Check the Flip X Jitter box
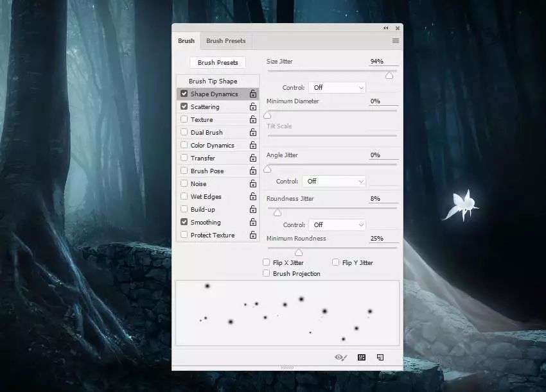The height and width of the screenshot is (392, 546). (x=267, y=262)
